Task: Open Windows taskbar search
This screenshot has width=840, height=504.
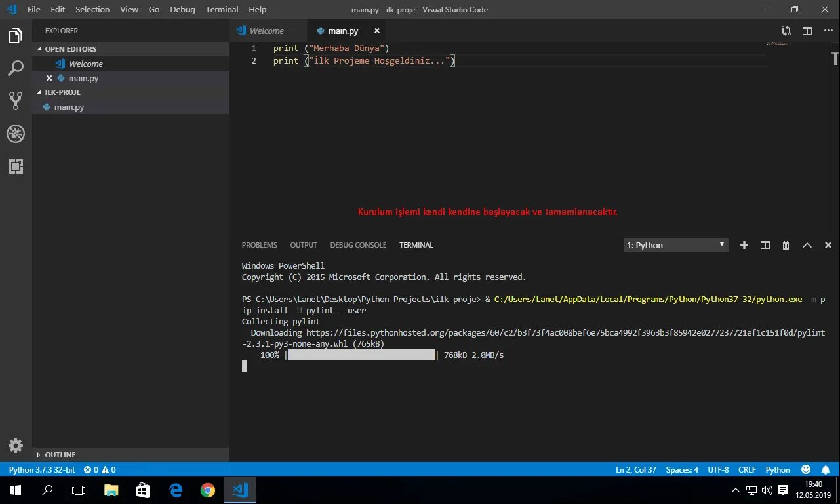Action: [x=47, y=490]
